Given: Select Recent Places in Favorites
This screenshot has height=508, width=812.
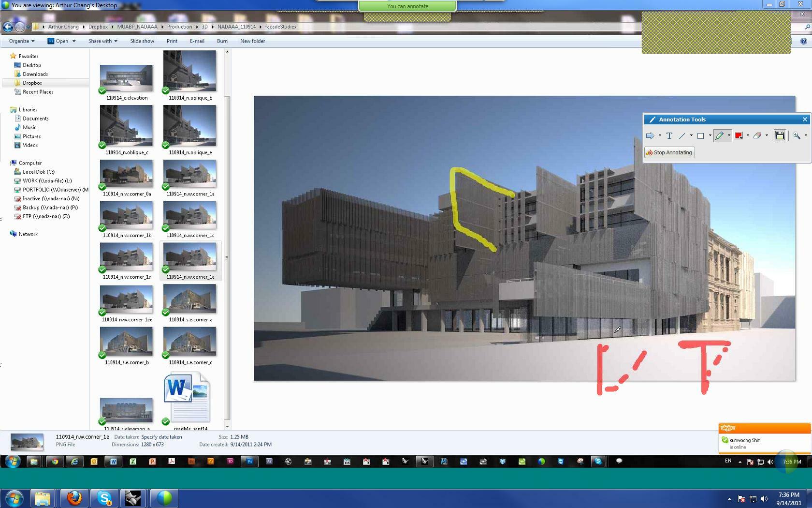Looking at the screenshot, I should [x=38, y=92].
